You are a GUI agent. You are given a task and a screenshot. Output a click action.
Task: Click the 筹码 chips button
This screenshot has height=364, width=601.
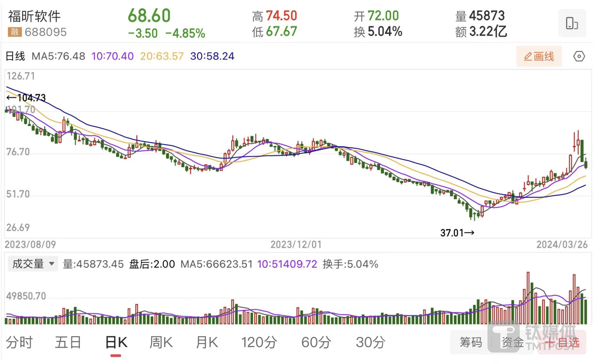[x=471, y=342]
